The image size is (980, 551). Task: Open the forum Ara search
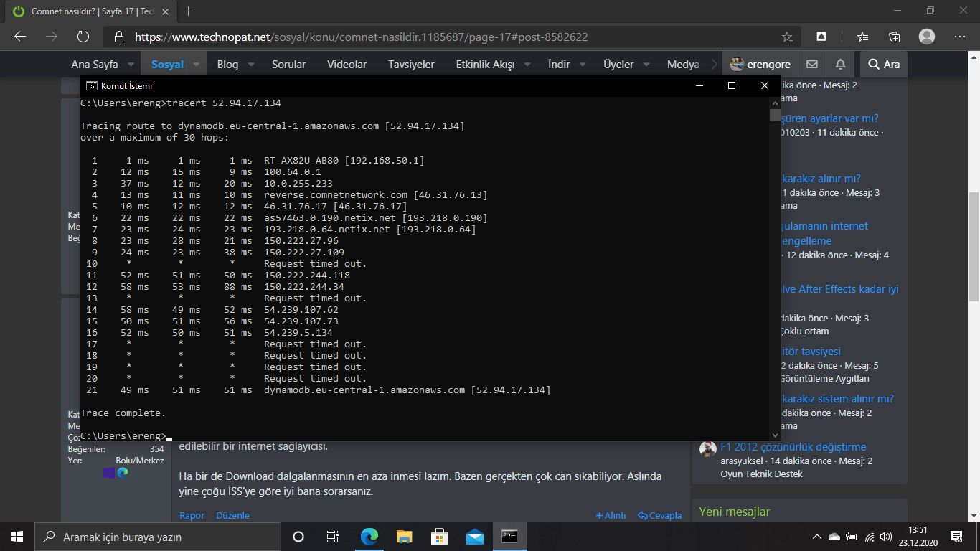coord(884,64)
